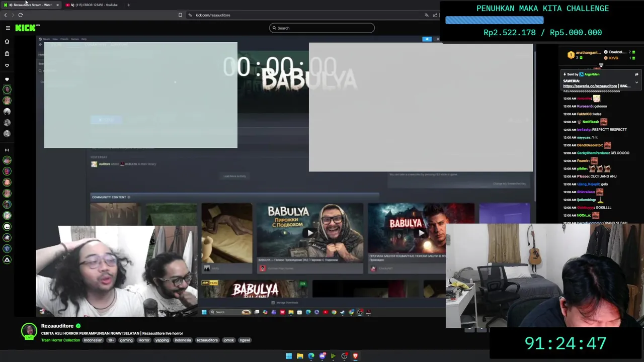Click chat user DendiDesolator
Screen dimensions: 644x362
[590, 145]
